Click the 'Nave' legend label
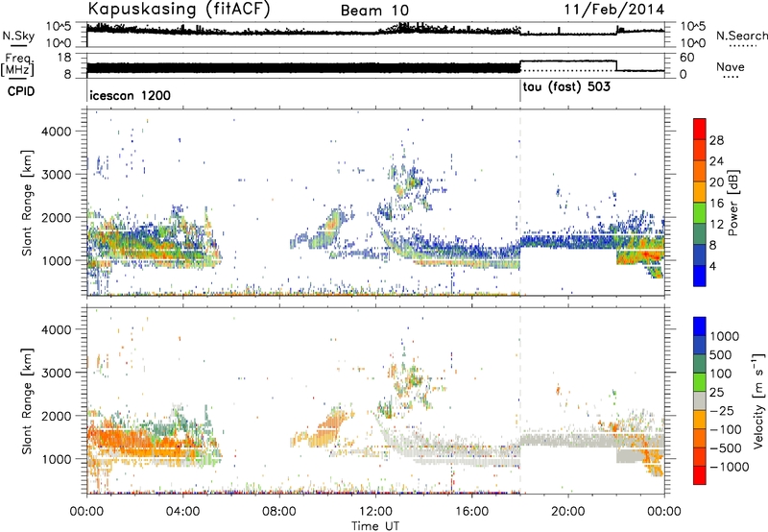The width and height of the screenshot is (768, 532). click(x=731, y=66)
